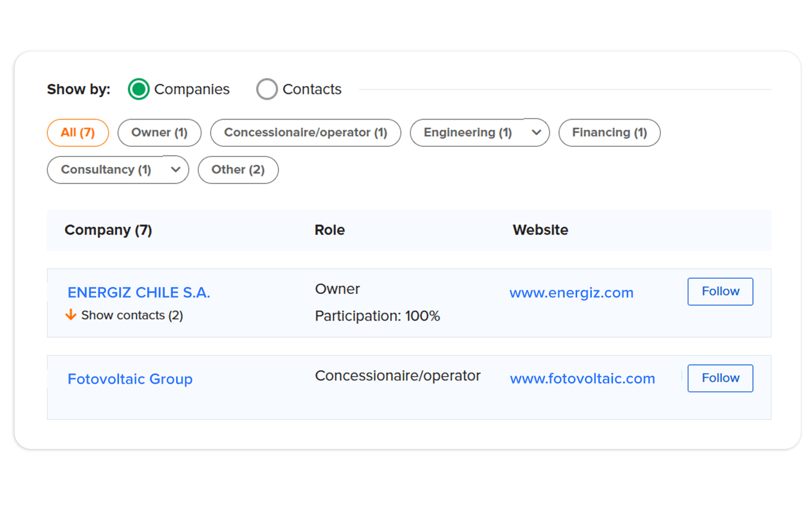Filter the list by Financing
Screen dimensions: 812x506
pyautogui.click(x=609, y=133)
